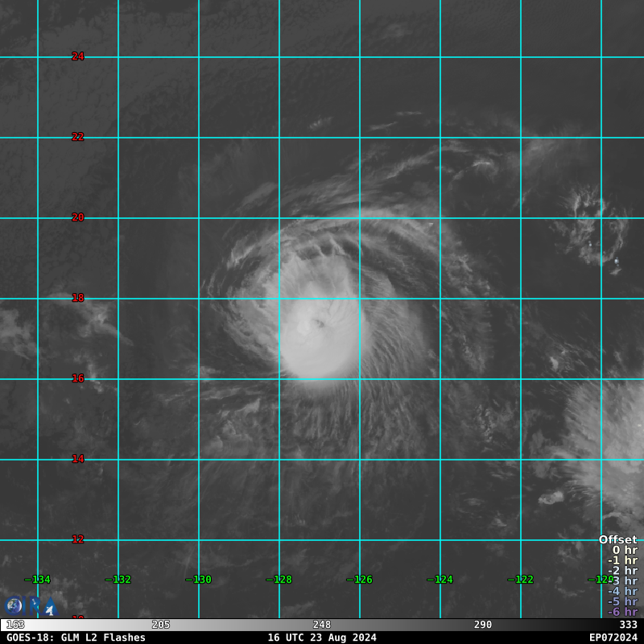Select the -1 hr offset legend entry
Image resolution: width=644 pixels, height=644 pixels.
click(x=622, y=560)
